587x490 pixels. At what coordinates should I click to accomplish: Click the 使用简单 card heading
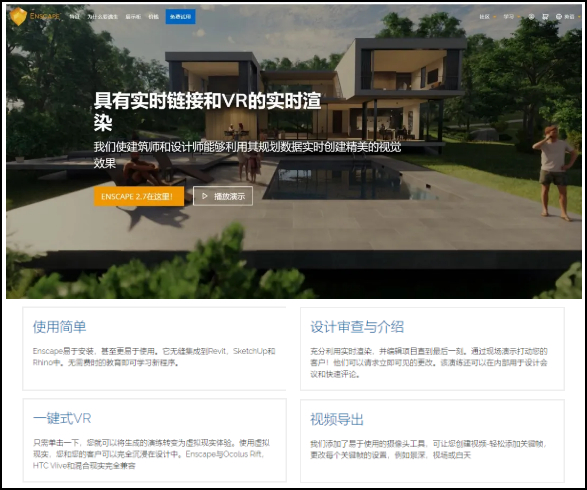(x=60, y=327)
